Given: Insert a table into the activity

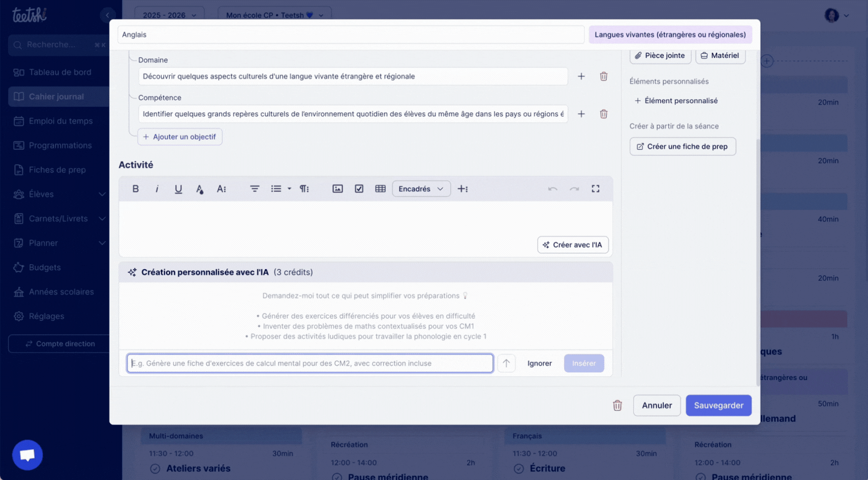Looking at the screenshot, I should point(380,189).
